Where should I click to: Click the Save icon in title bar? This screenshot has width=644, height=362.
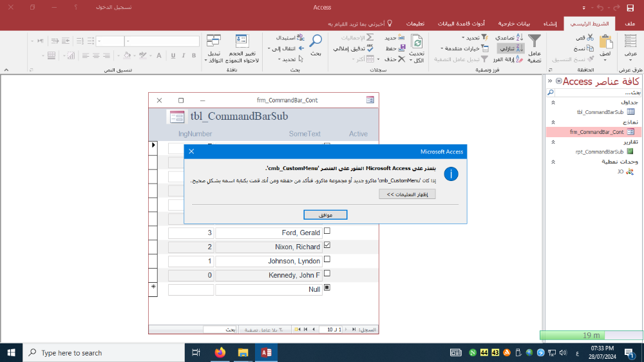click(x=630, y=7)
